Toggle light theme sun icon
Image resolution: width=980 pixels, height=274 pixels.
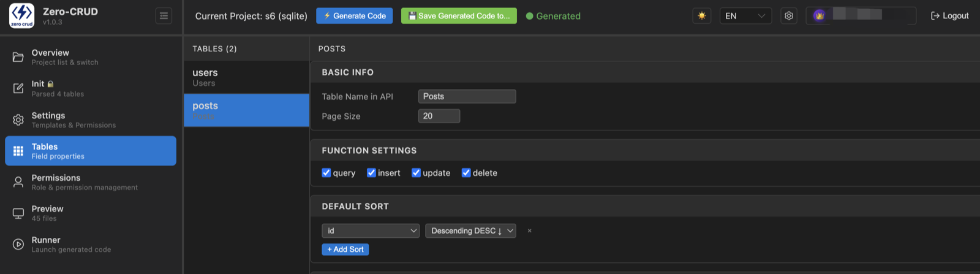(702, 16)
